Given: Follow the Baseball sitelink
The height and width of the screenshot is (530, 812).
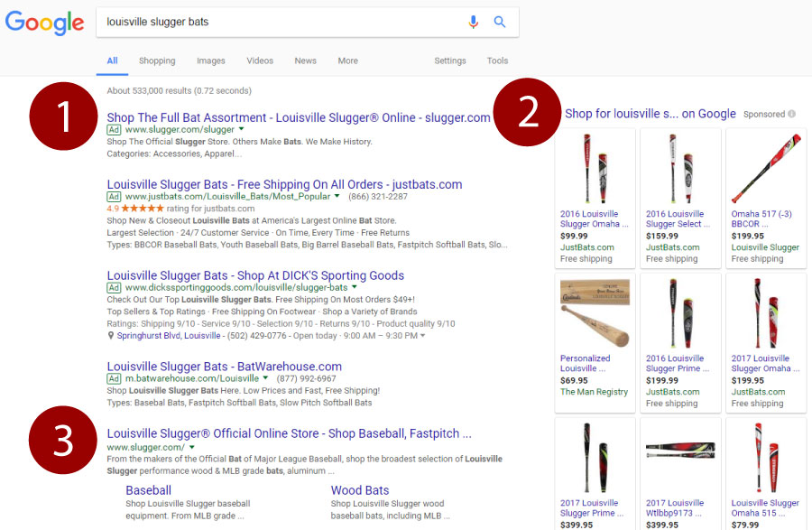Looking at the screenshot, I should tap(148, 490).
